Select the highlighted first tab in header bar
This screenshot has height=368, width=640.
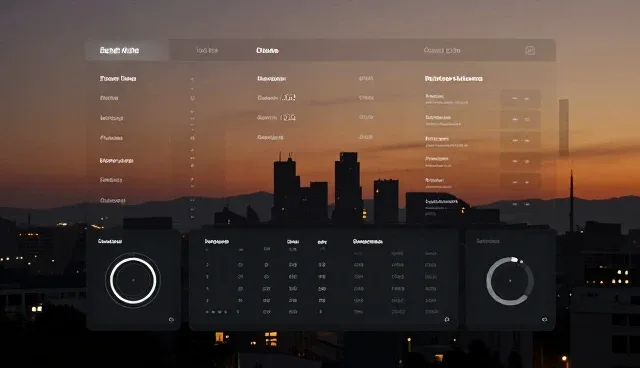127,50
